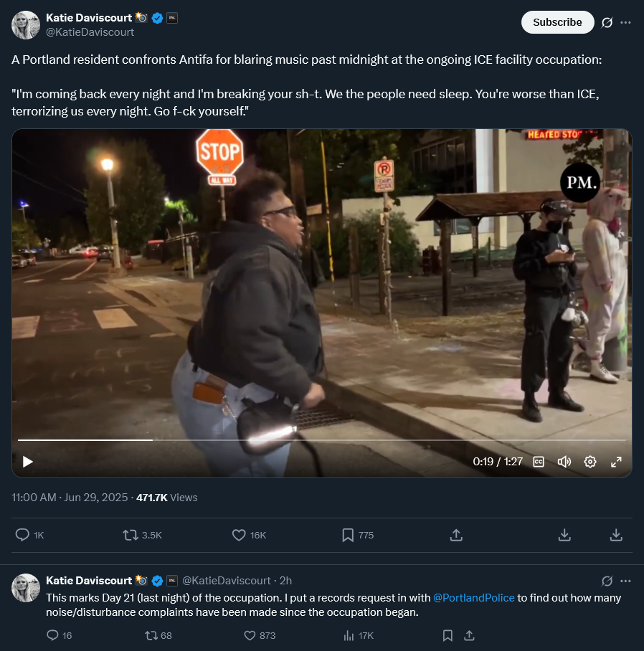
Task: View analytics for the reply's 17K views
Action: 359,635
